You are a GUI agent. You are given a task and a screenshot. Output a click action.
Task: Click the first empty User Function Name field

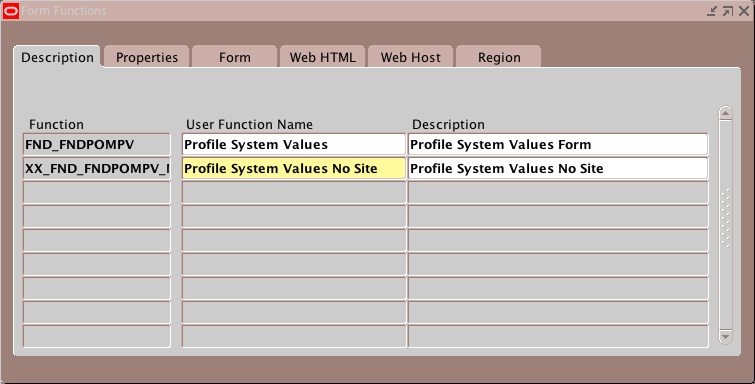click(x=294, y=193)
